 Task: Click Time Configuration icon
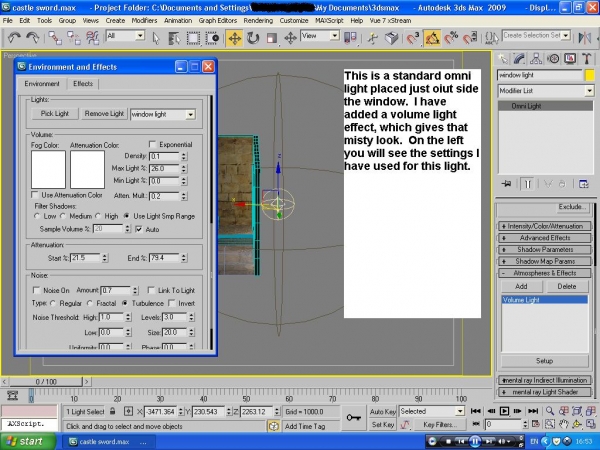coord(536,424)
